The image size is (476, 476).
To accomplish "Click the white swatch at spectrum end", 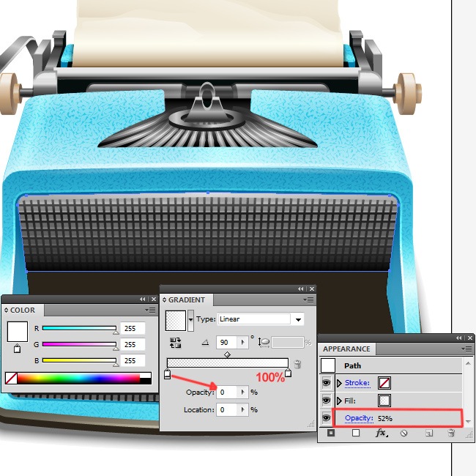I will [x=146, y=376].
